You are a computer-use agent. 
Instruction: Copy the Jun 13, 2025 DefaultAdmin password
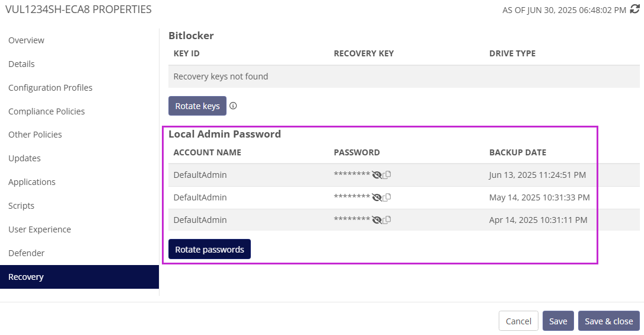(387, 175)
